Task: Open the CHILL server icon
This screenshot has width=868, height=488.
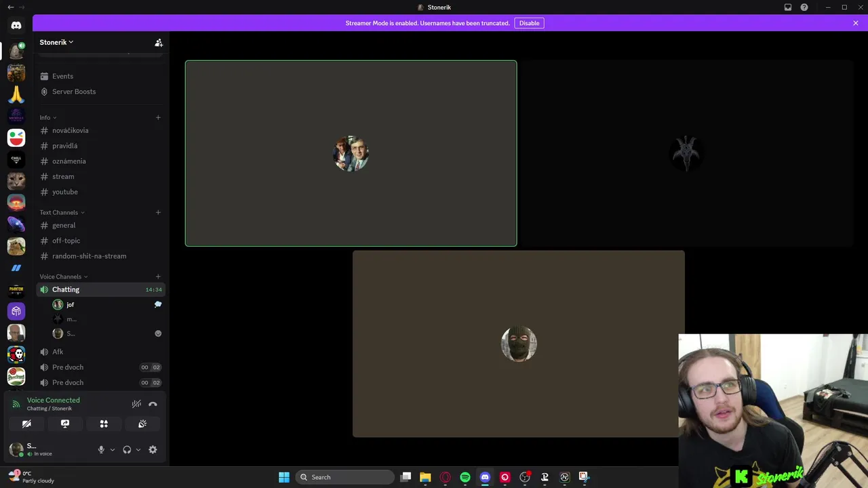Action: coord(16,159)
